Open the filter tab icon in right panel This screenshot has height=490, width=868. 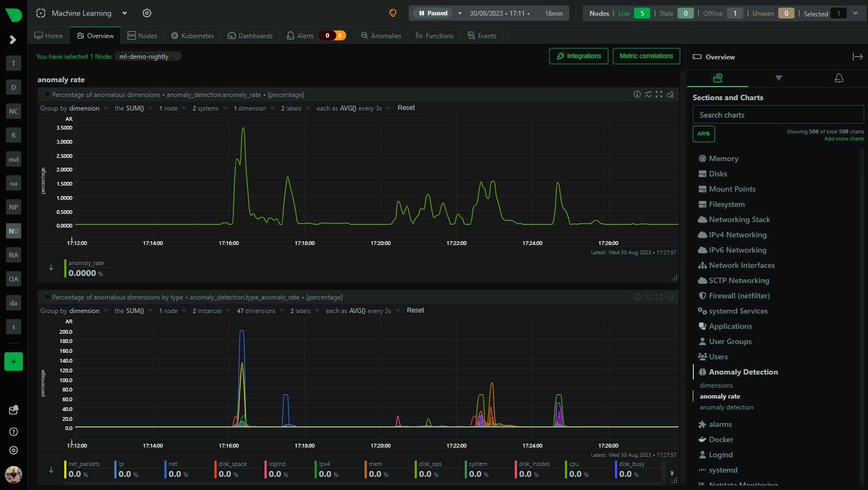coord(778,78)
